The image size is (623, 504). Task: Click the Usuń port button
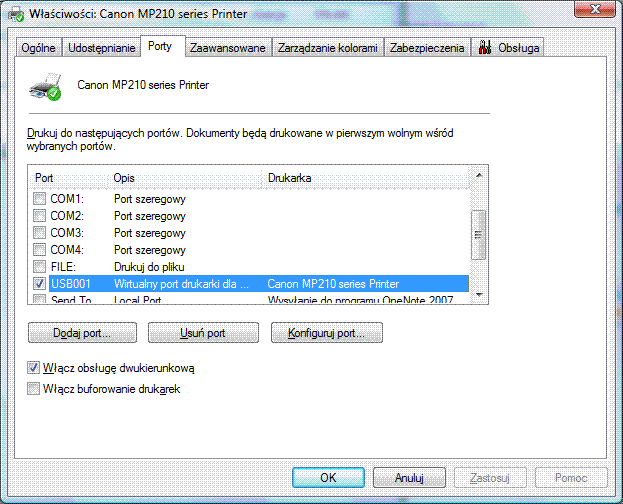[x=203, y=333]
